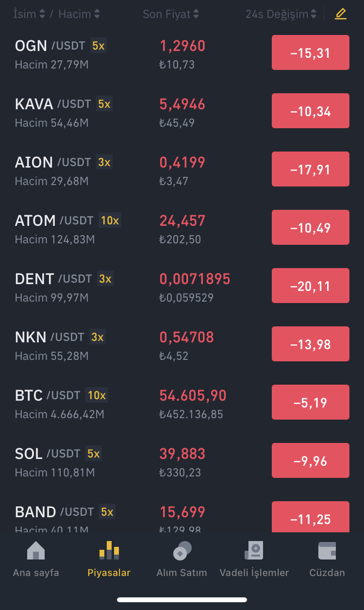This screenshot has height=610, width=364.
Task: Tap the -13,98 button for NKN
Action: coord(311,344)
